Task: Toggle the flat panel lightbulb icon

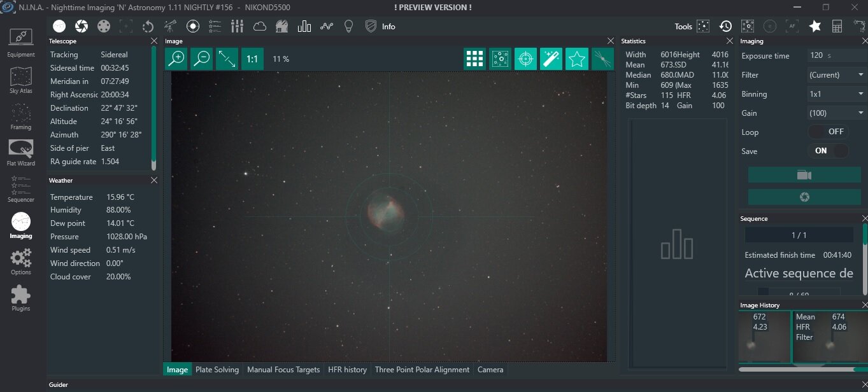Action: pyautogui.click(x=348, y=26)
